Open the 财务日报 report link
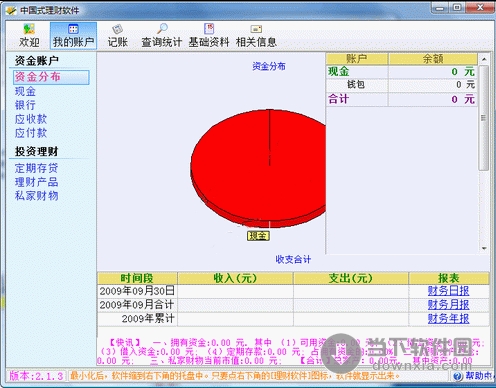 click(x=448, y=291)
